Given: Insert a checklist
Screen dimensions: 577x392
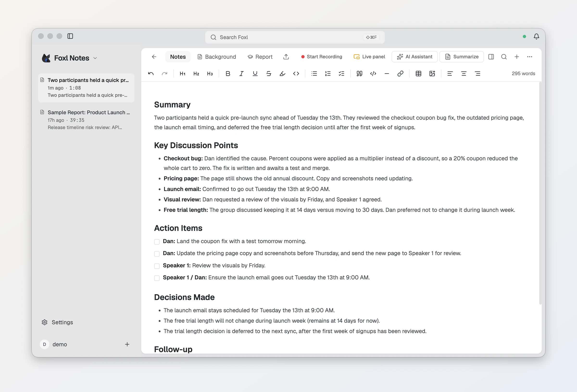Looking at the screenshot, I should point(341,74).
